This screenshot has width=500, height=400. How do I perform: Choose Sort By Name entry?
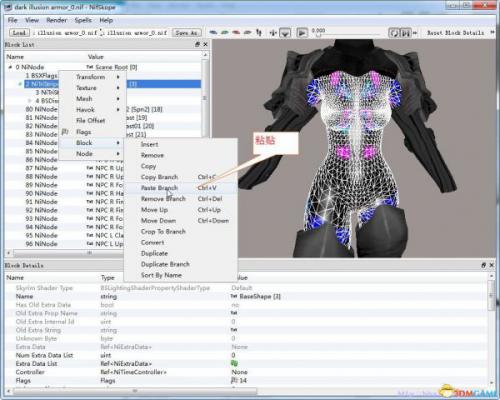181,275
